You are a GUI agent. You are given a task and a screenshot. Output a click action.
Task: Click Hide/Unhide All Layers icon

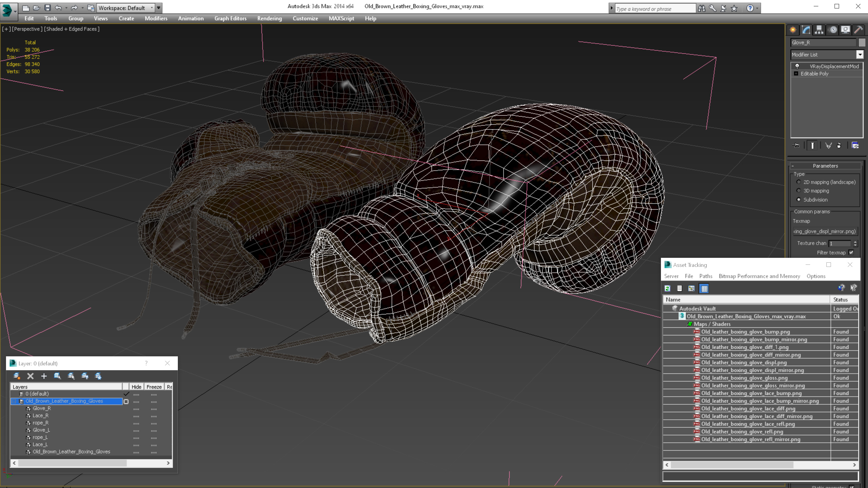tap(85, 376)
